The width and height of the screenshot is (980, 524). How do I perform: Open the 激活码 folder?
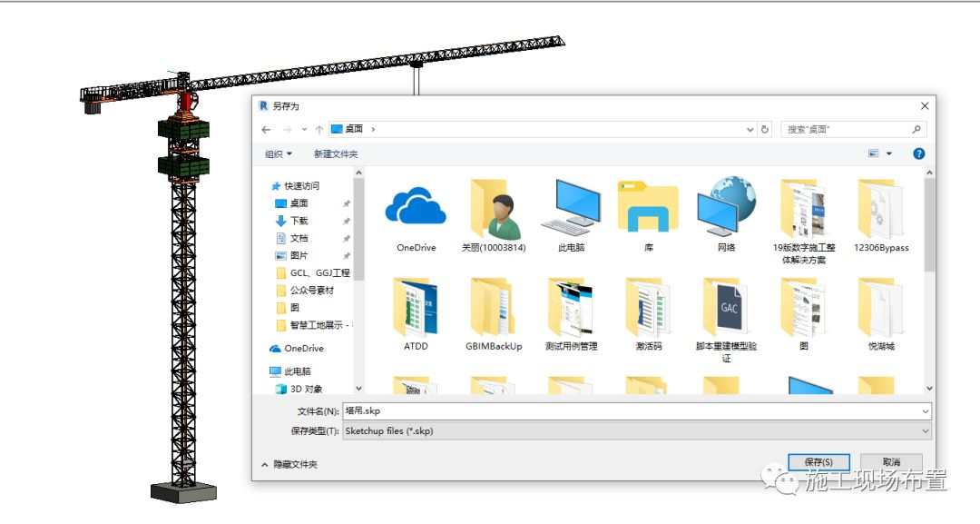pyautogui.click(x=648, y=314)
